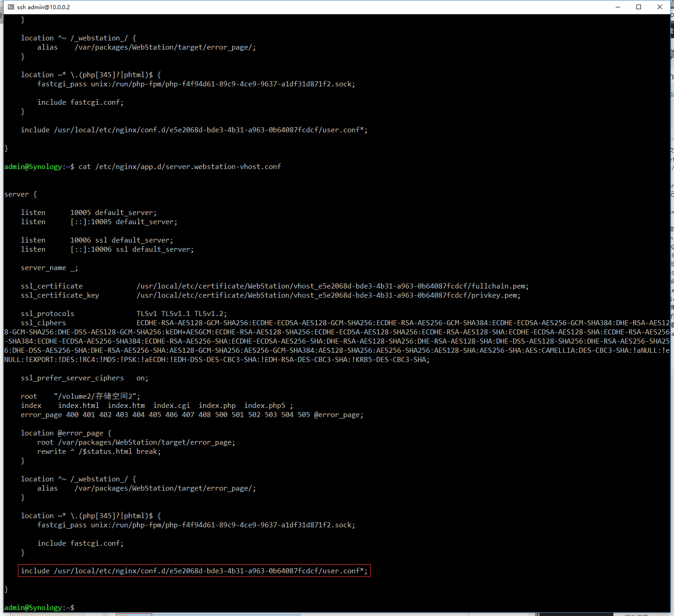The height and width of the screenshot is (616, 674).
Task: Click the cat server.webstation-vhost.conf command
Action: pyautogui.click(x=179, y=166)
